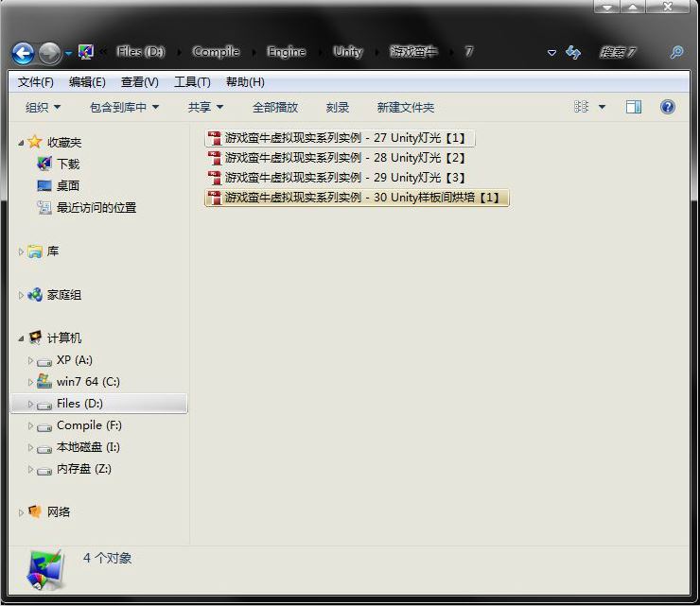Select Files (D:) in the navigation tree
The height and width of the screenshot is (606, 700).
[x=99, y=404]
